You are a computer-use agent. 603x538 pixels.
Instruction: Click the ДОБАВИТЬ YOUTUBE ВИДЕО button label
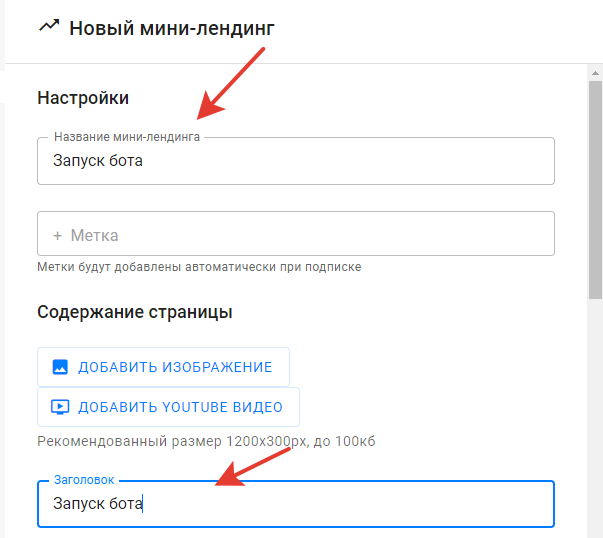(180, 407)
